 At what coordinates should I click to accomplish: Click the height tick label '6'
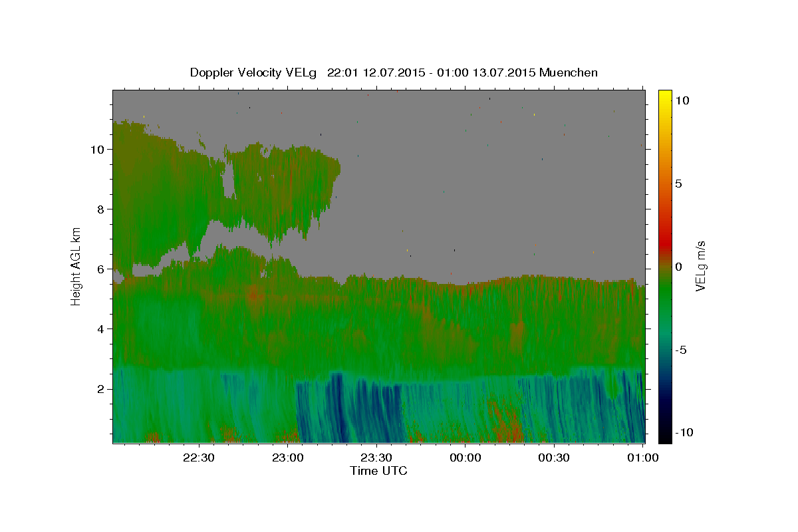[101, 269]
